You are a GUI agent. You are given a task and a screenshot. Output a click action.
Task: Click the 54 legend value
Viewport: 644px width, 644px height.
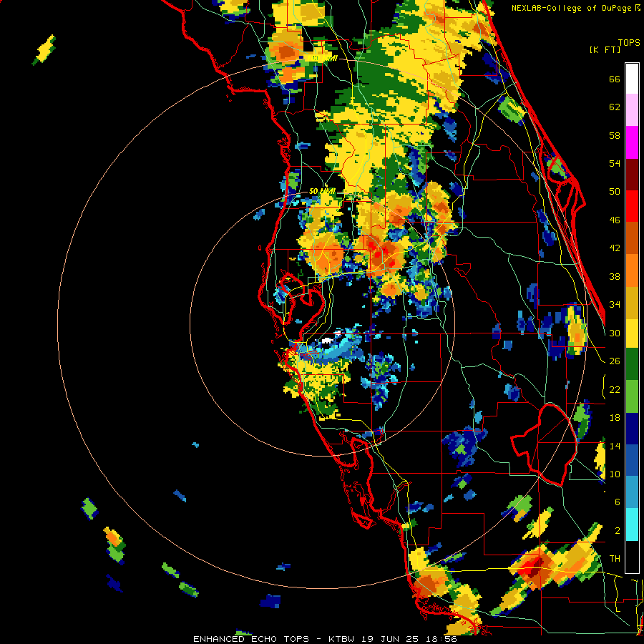[615, 163]
